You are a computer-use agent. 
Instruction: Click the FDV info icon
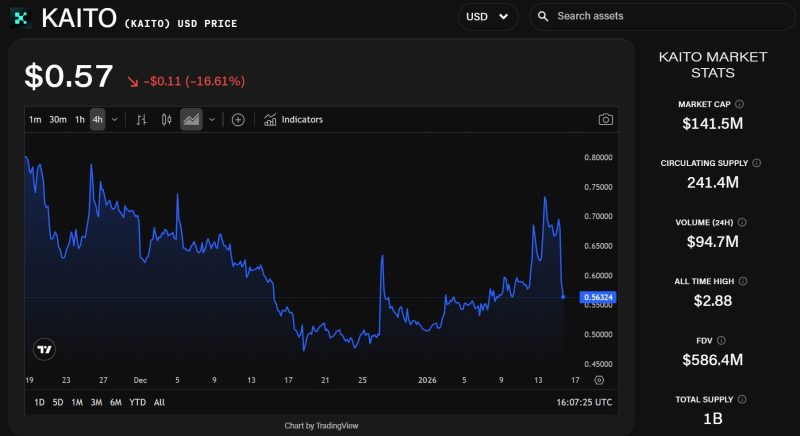tap(721, 340)
